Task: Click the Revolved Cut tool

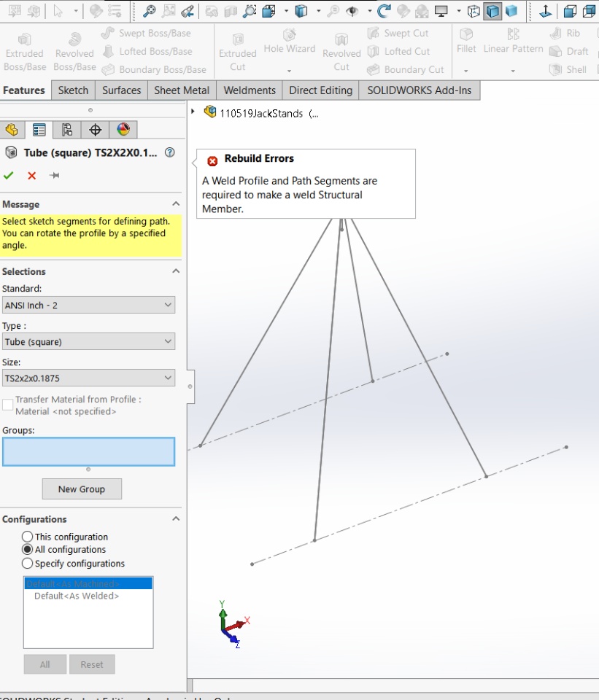Action: click(341, 52)
